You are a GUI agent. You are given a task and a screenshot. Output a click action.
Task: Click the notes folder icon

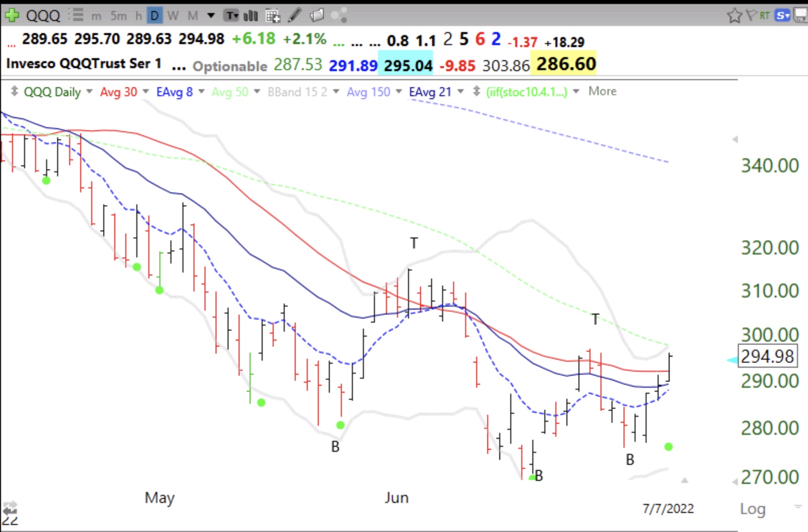(317, 16)
